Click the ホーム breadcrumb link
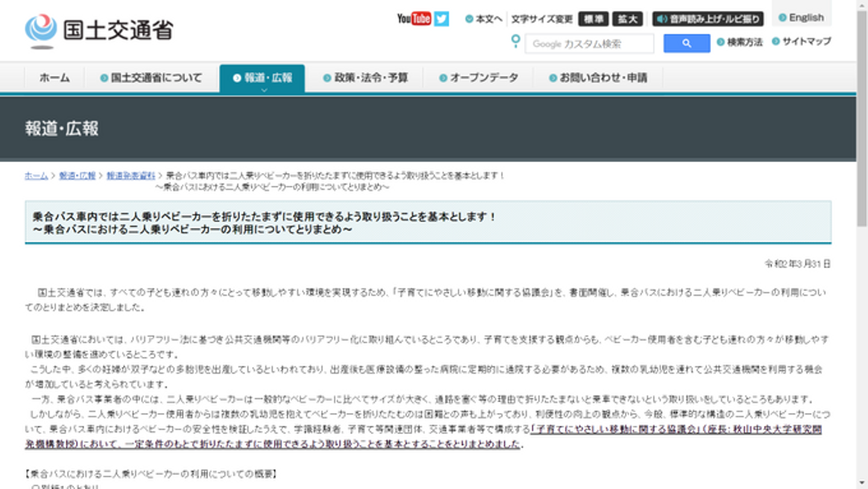This screenshot has width=868, height=489. 36,175
